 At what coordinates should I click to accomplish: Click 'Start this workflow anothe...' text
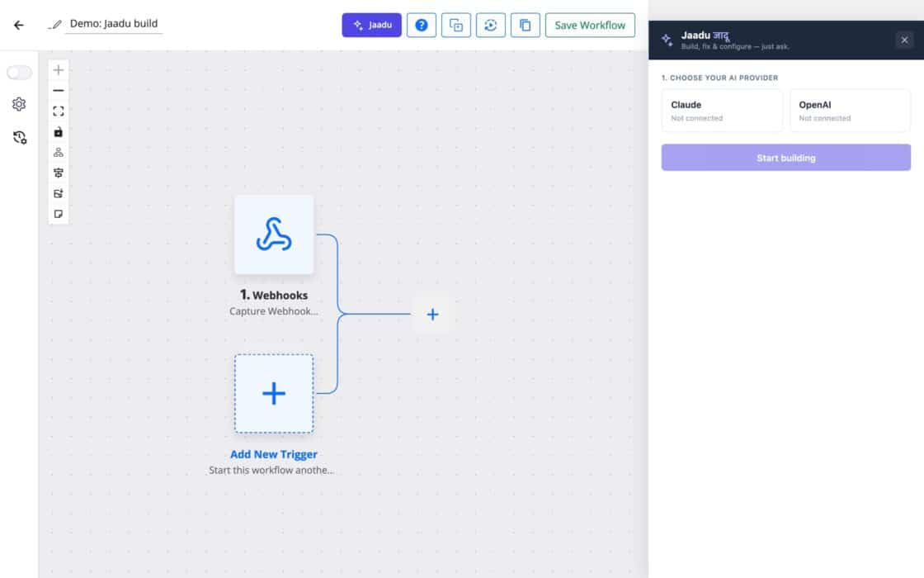(271, 470)
